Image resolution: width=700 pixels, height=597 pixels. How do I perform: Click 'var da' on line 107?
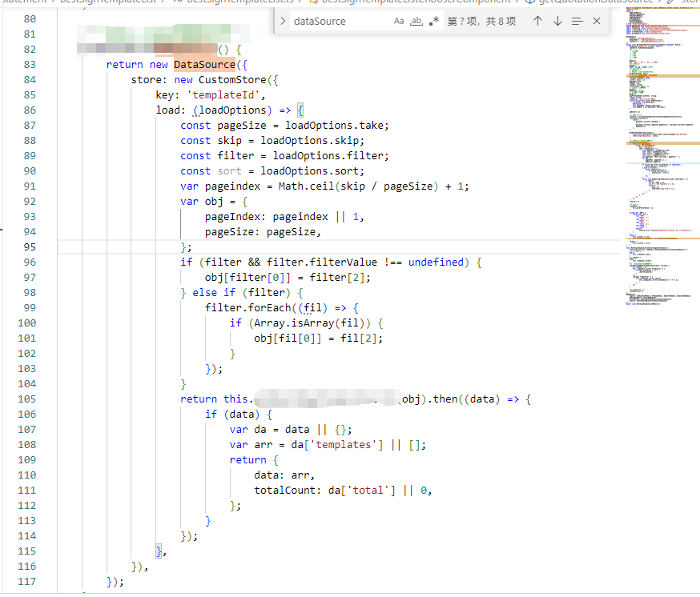pos(247,430)
